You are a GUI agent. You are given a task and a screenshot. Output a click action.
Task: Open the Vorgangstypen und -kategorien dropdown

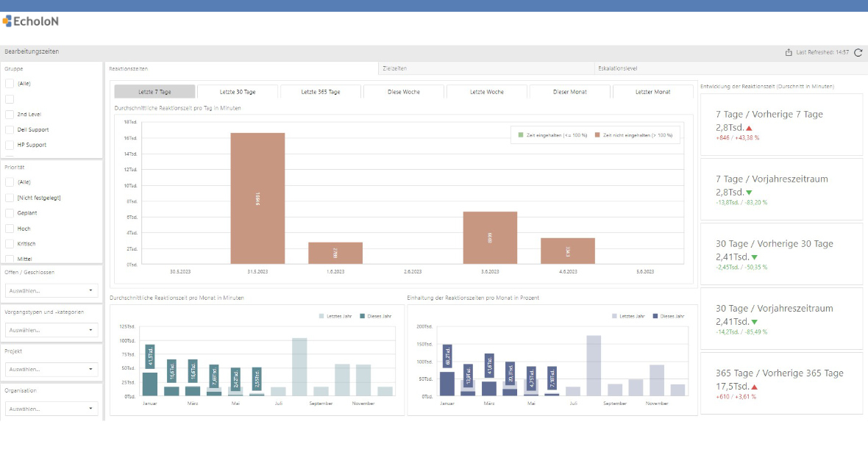point(51,330)
